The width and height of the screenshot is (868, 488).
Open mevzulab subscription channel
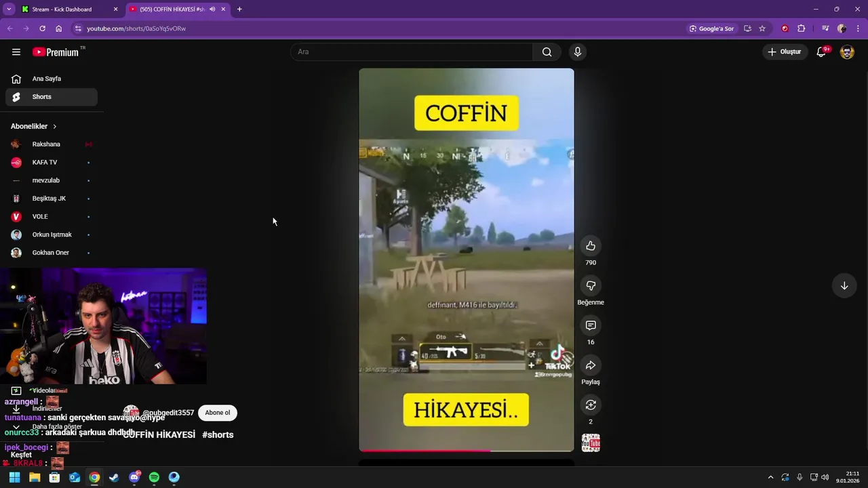[52, 180]
